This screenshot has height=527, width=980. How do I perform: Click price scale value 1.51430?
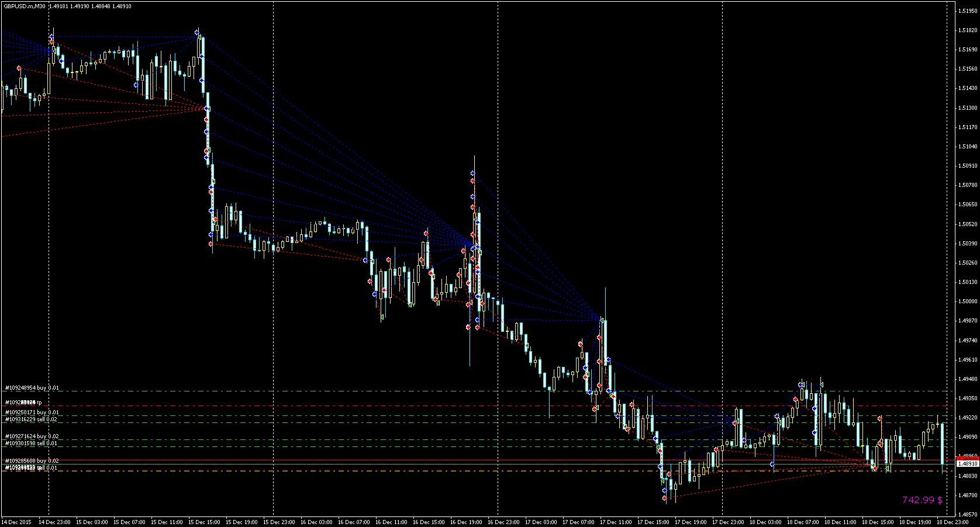[x=969, y=88]
